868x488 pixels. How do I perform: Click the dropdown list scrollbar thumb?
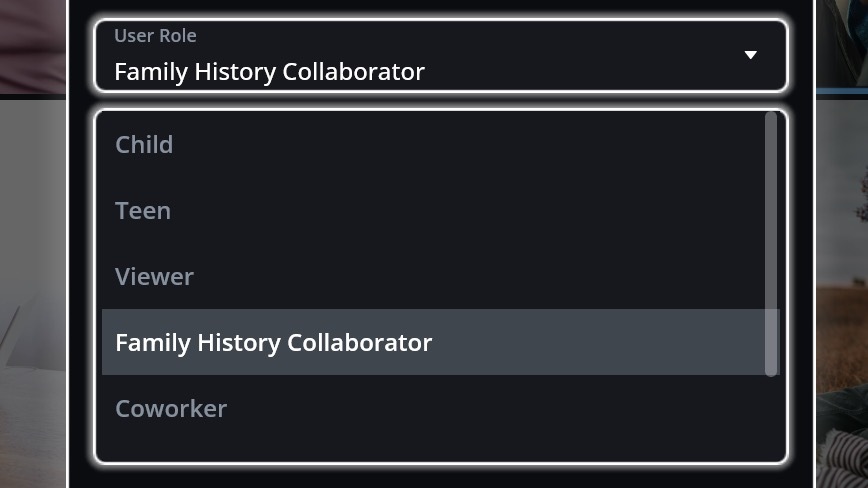click(771, 244)
